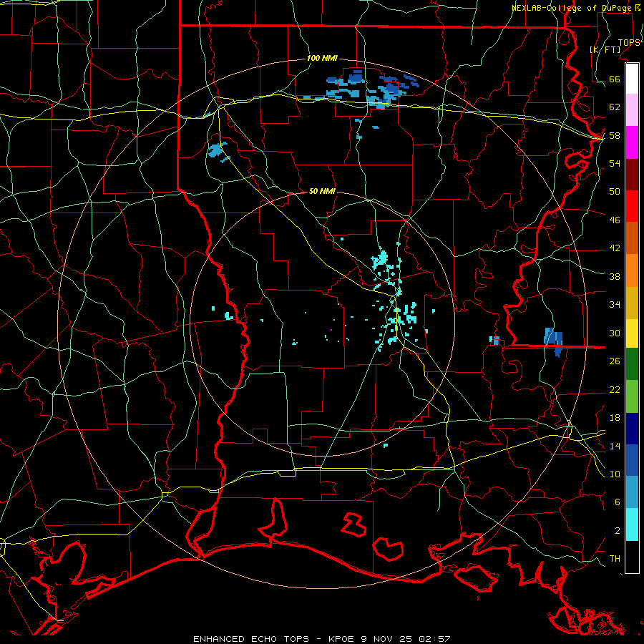Click the yellow legend swatch near 30
The width and height of the screenshot is (644, 644).
[632, 333]
